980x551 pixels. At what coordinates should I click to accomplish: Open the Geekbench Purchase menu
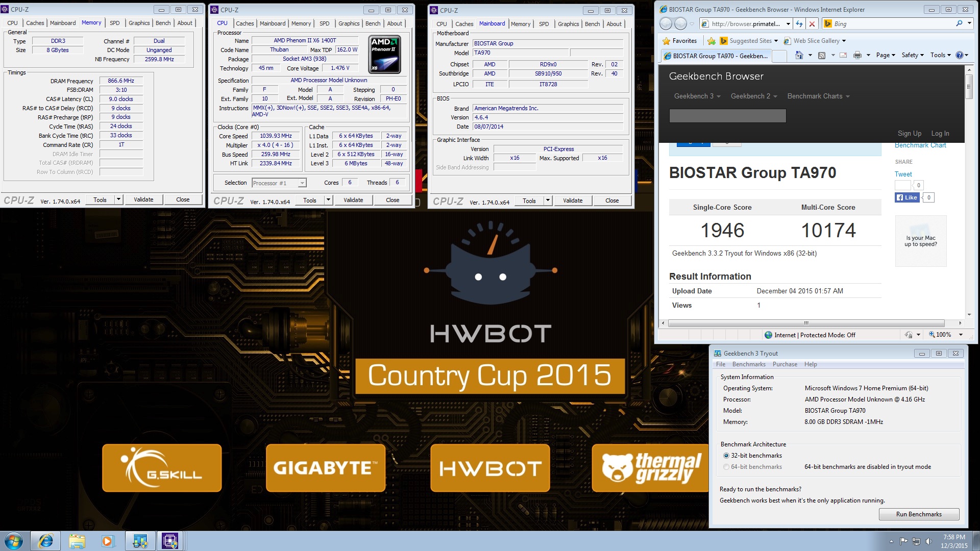[x=785, y=364]
